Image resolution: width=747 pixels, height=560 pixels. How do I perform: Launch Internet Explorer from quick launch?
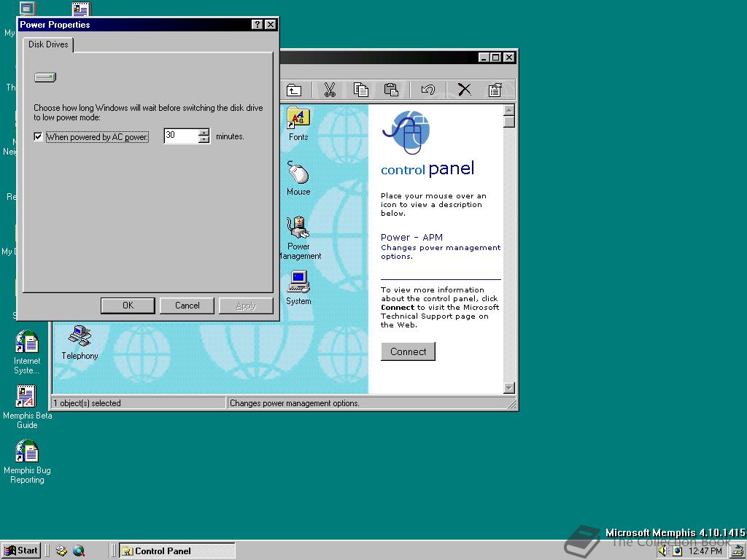(79, 551)
